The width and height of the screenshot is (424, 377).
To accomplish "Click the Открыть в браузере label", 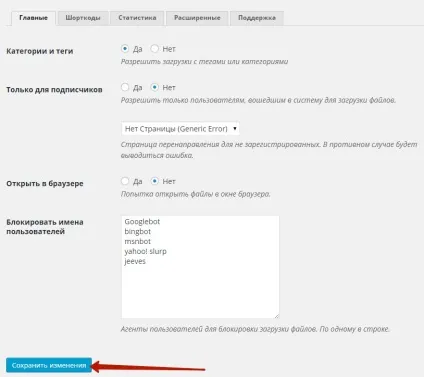I will point(45,184).
